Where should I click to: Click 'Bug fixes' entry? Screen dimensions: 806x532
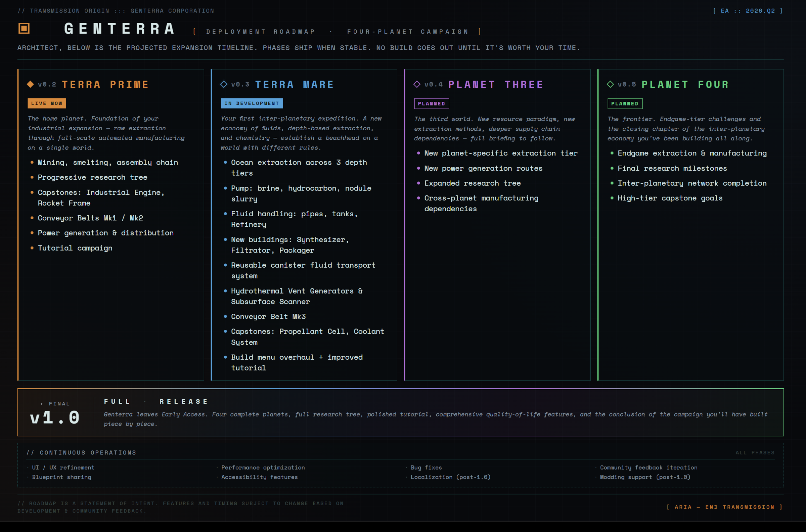click(x=427, y=468)
